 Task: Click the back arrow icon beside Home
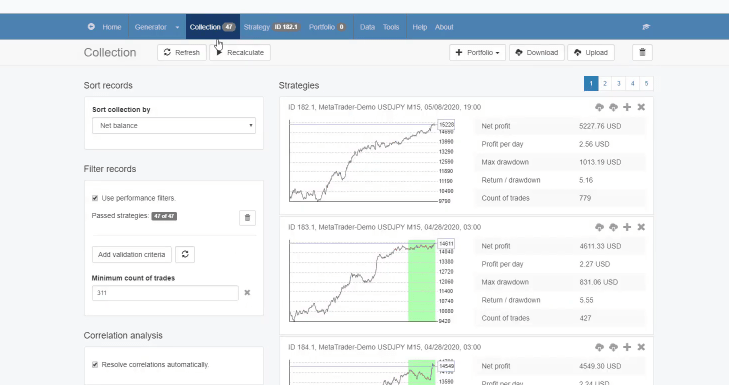pos(91,27)
